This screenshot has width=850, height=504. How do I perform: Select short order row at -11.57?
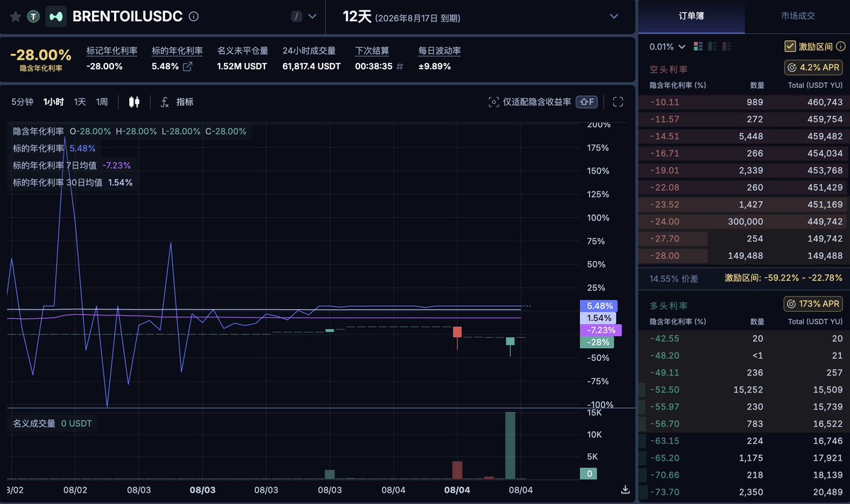point(744,119)
